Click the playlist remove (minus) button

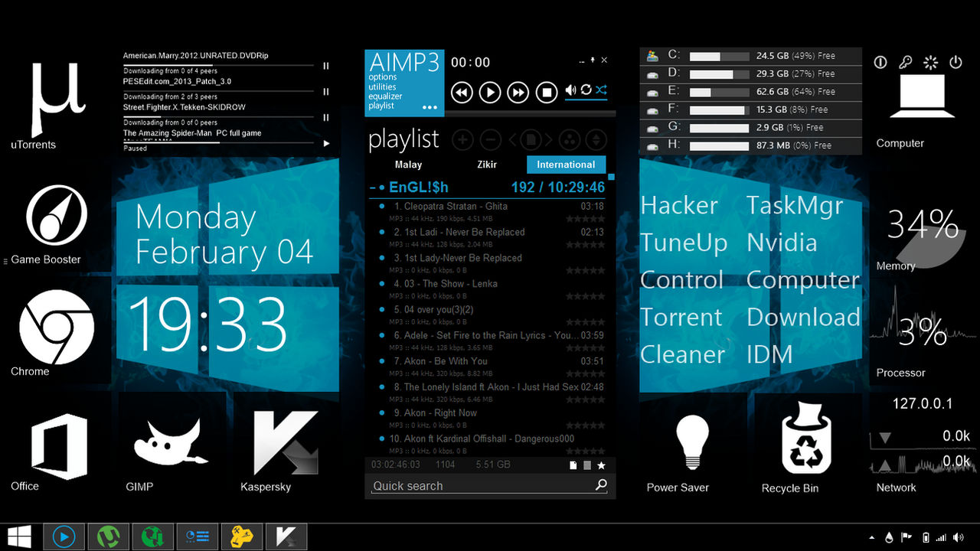click(x=491, y=140)
